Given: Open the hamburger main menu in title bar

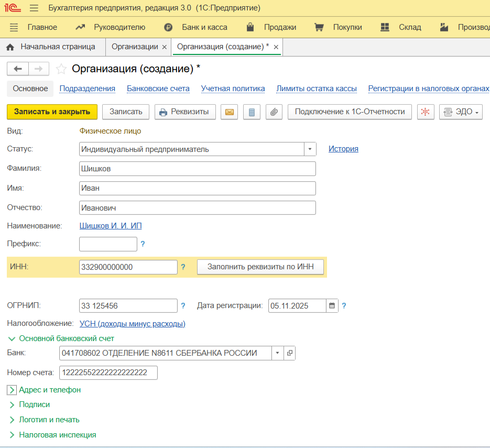Looking at the screenshot, I should coord(34,8).
